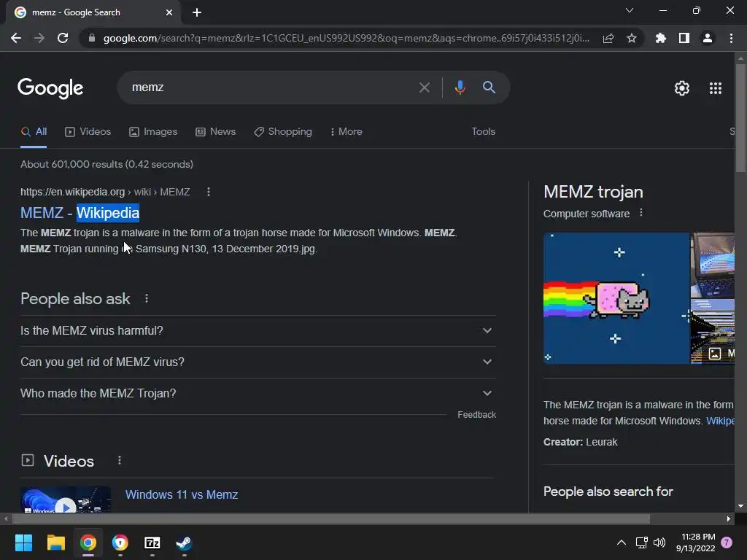Open Steam from the taskbar
Screen dimensions: 747x560
[x=184, y=542]
